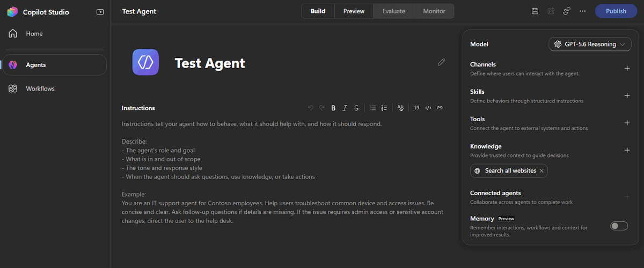Viewport: 644px width, 268px height.
Task: Click the globe icon on Search all websites
Action: tap(478, 170)
